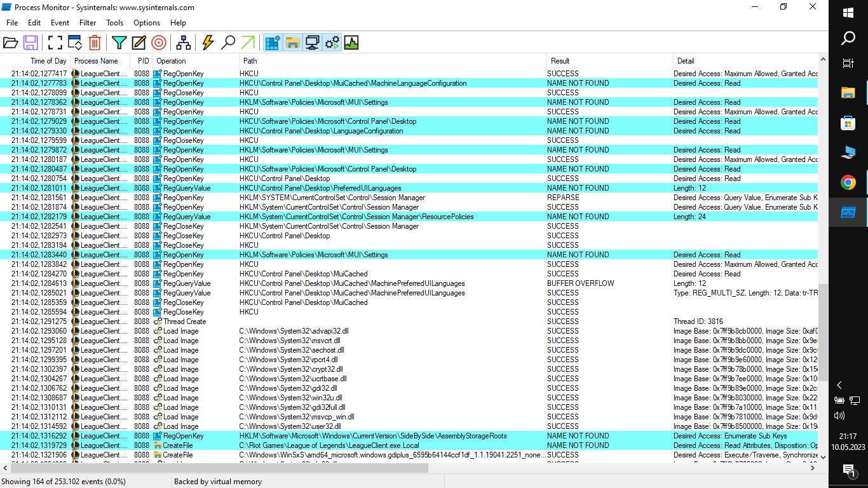This screenshot has height=488, width=868.
Task: Toggle Show File System Activity
Action: click(292, 43)
